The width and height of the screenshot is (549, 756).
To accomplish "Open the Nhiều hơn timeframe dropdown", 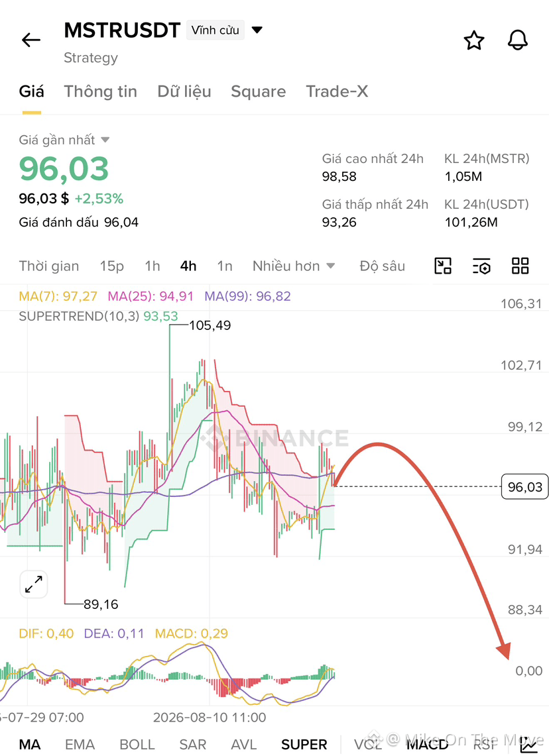I will pyautogui.click(x=293, y=266).
